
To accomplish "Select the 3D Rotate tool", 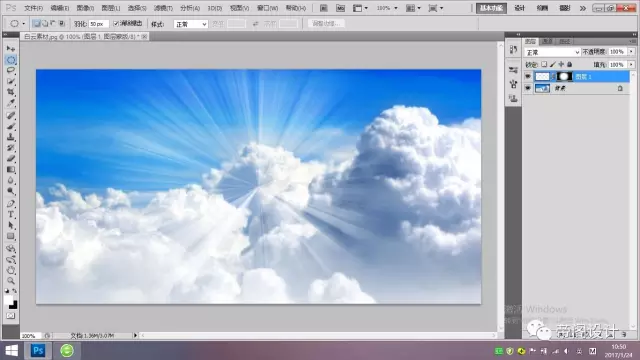I will (11, 249).
